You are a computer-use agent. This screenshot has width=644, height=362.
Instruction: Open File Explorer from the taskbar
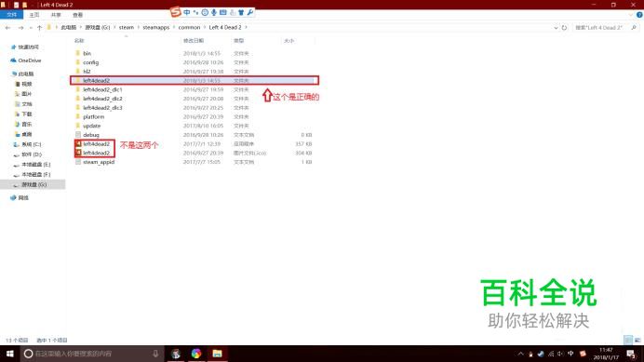pyautogui.click(x=217, y=354)
